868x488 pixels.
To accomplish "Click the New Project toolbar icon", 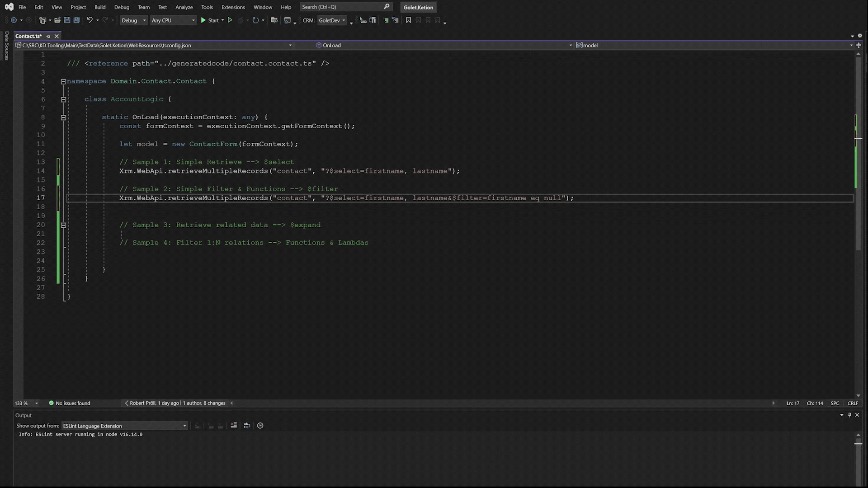I will click(42, 20).
